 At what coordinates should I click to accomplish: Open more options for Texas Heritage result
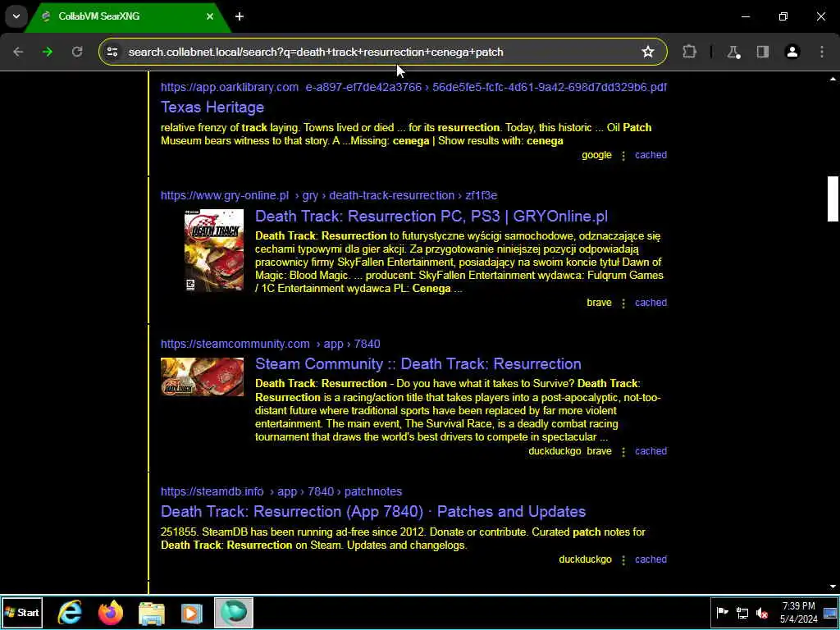tap(623, 155)
